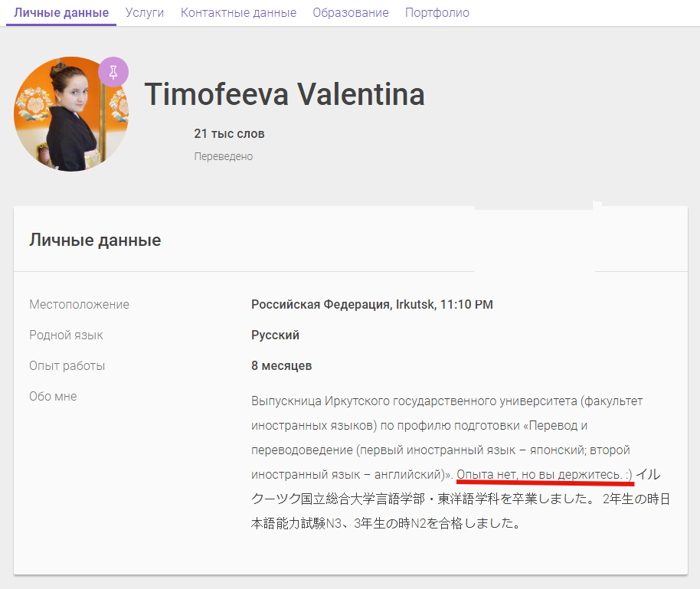The image size is (700, 589).
Task: Click the Обо мне field label
Action: (x=53, y=396)
